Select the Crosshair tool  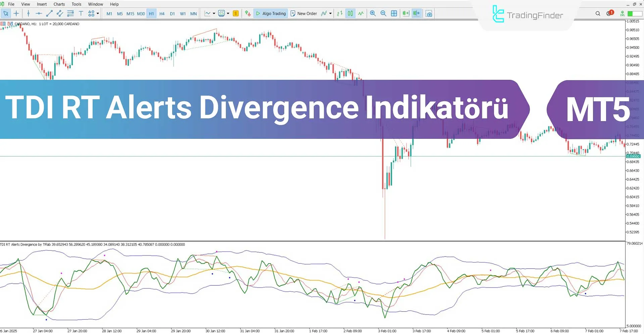16,13
